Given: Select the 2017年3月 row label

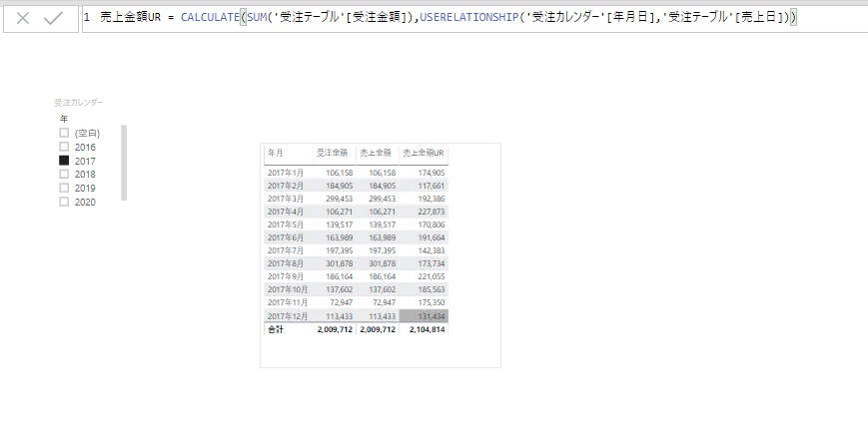Looking at the screenshot, I should (286, 199).
